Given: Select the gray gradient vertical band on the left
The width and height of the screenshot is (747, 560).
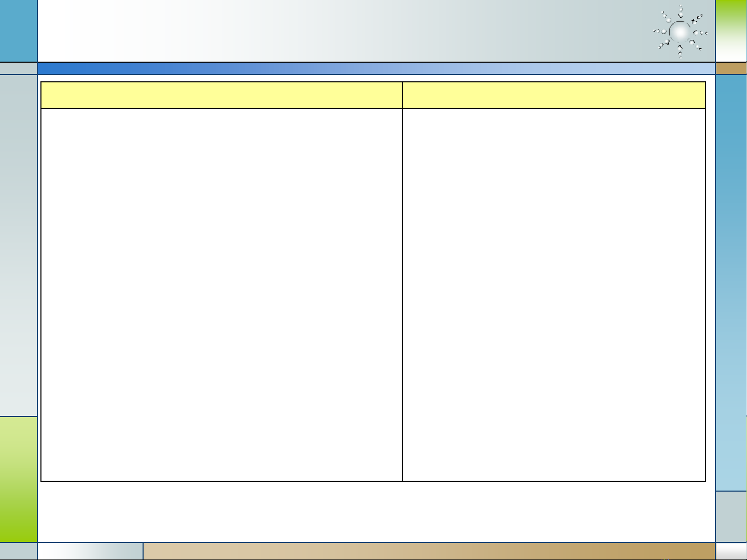Looking at the screenshot, I should [19, 246].
